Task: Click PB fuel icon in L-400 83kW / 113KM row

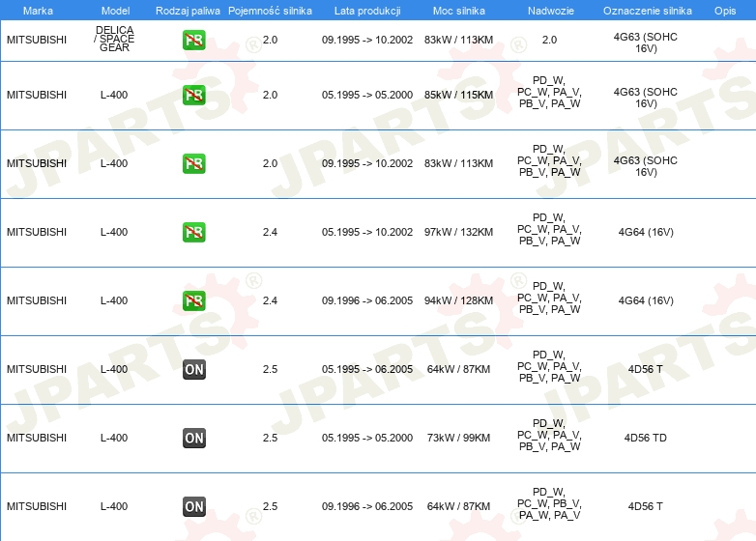Action: tap(193, 163)
